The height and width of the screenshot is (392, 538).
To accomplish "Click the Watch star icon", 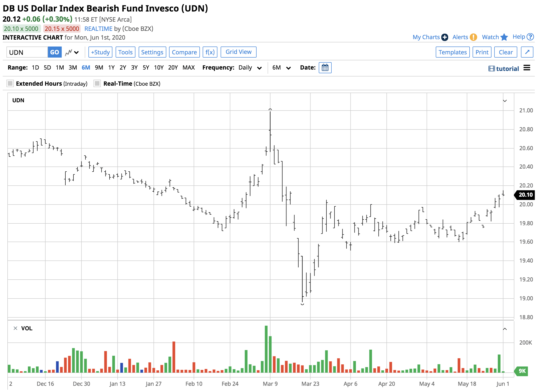I will [x=504, y=37].
